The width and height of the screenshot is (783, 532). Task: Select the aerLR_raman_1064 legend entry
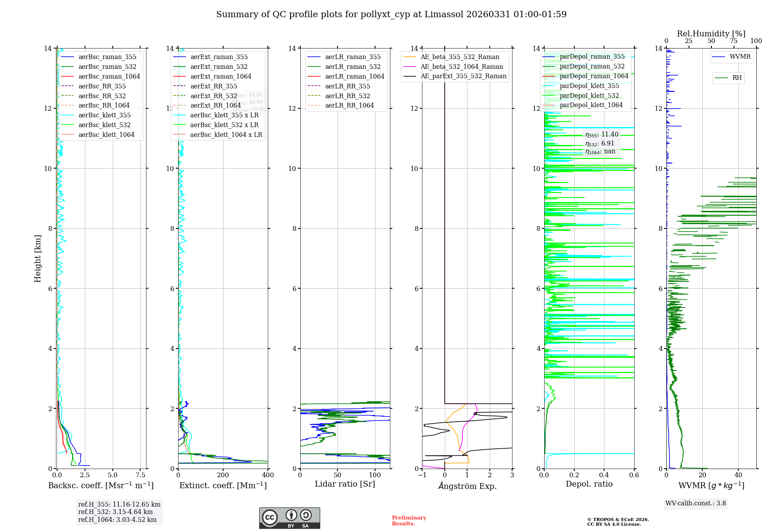[x=354, y=77]
